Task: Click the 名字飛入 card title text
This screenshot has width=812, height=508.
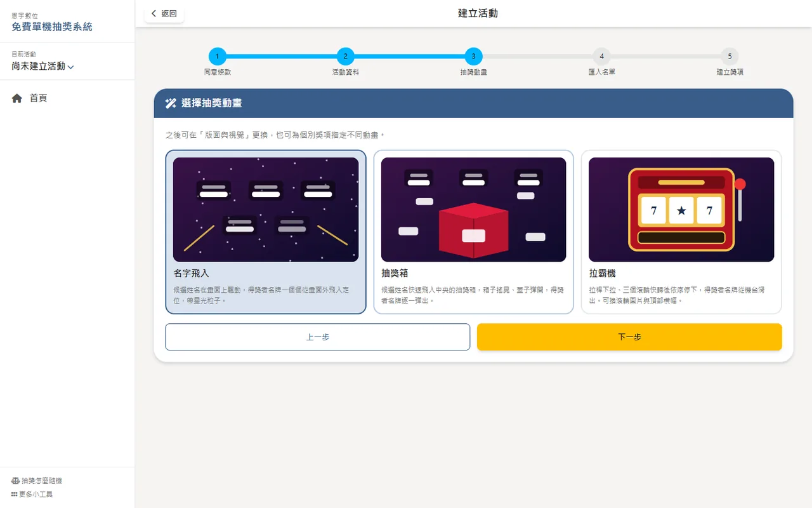Action: pyautogui.click(x=191, y=273)
